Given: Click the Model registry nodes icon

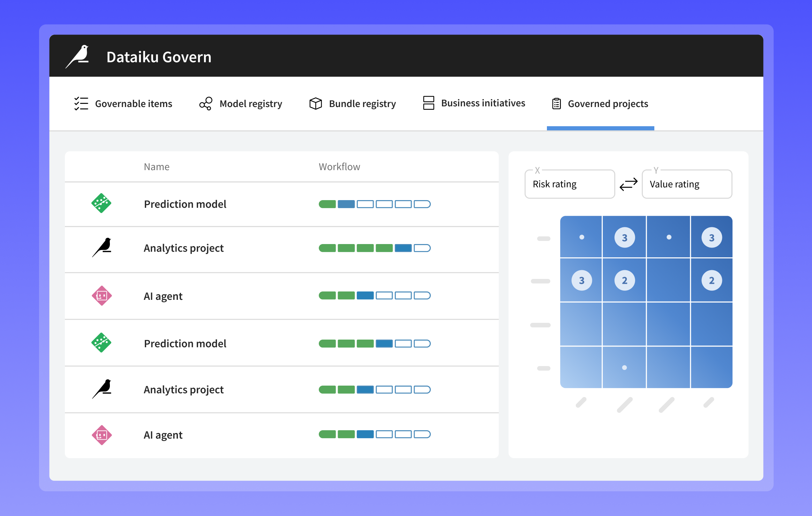Looking at the screenshot, I should [x=206, y=104].
